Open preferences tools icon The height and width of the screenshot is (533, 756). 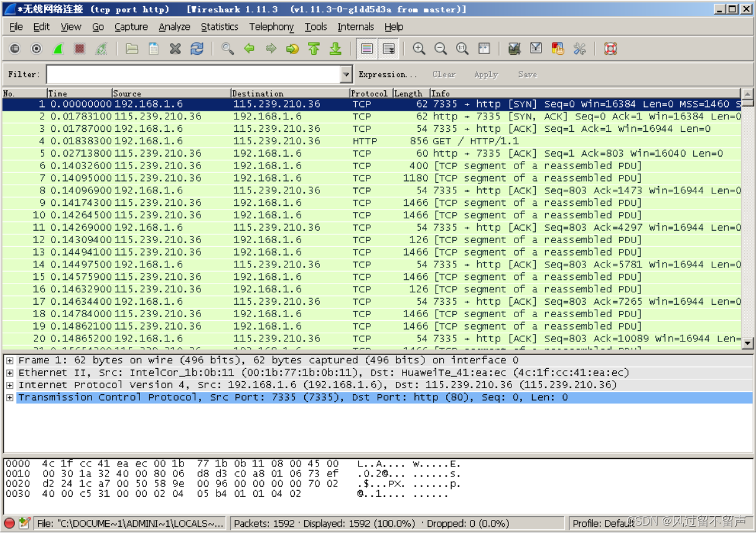579,49
